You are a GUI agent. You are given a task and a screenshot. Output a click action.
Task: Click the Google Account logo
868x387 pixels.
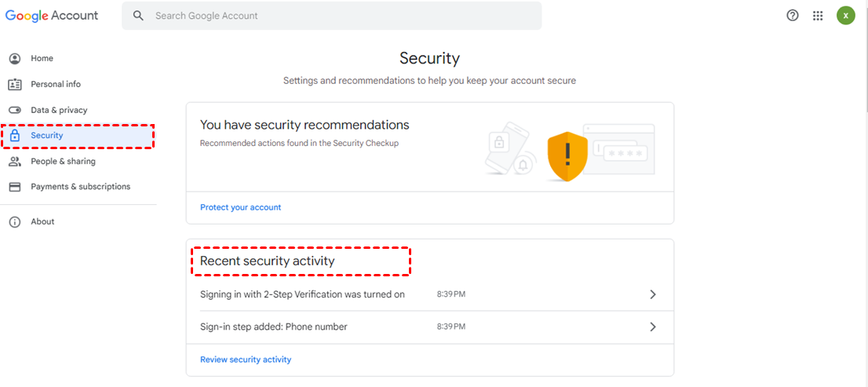tap(52, 16)
